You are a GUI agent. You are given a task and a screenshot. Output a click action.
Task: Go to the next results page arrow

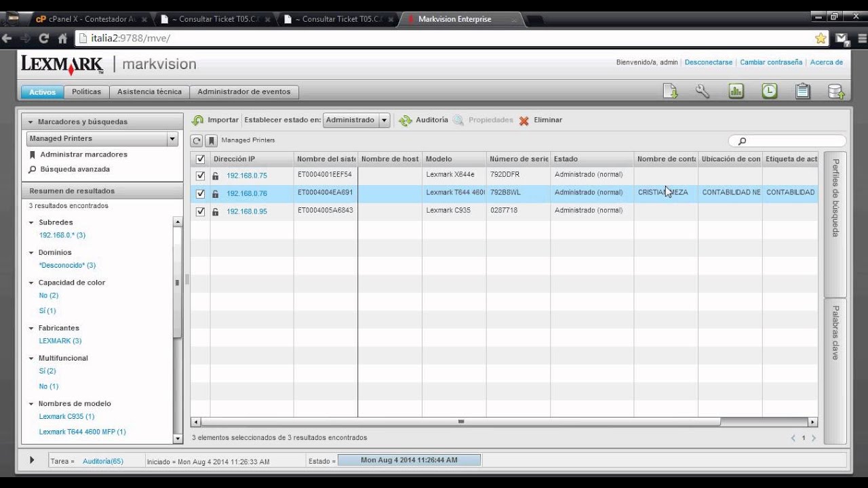point(814,438)
